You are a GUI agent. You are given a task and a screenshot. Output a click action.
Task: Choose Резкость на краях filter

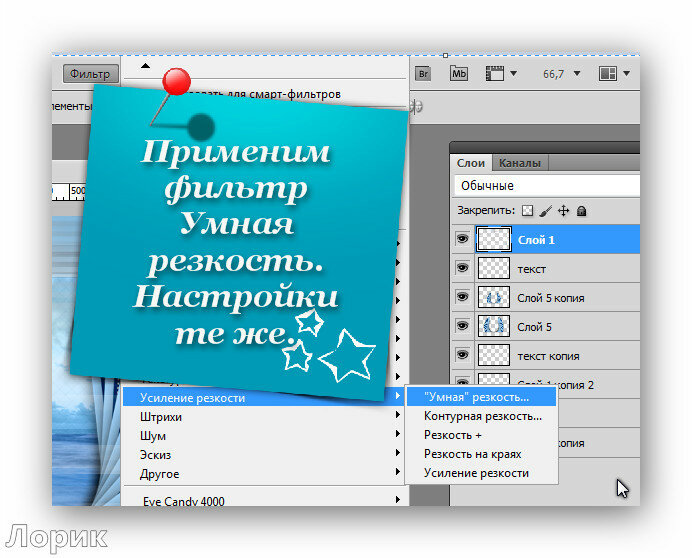pyautogui.click(x=481, y=454)
